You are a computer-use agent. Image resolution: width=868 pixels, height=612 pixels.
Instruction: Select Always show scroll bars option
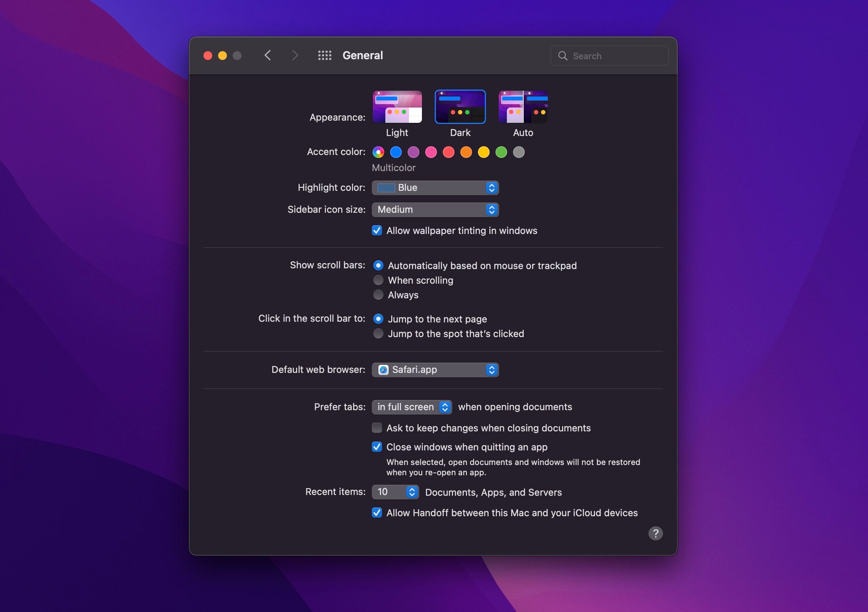click(377, 295)
